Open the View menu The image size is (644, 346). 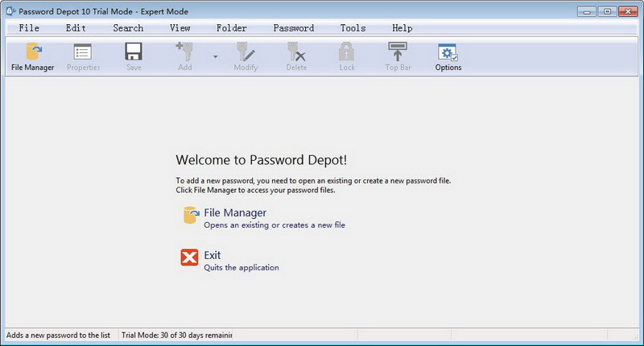pyautogui.click(x=180, y=28)
